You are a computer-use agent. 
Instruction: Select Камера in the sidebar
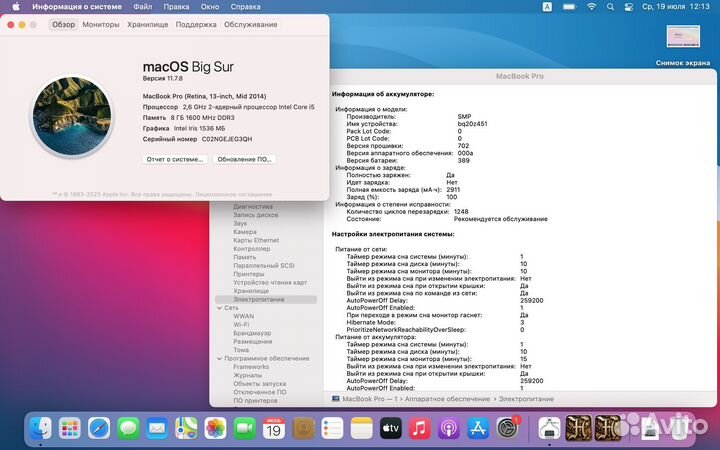click(x=245, y=232)
